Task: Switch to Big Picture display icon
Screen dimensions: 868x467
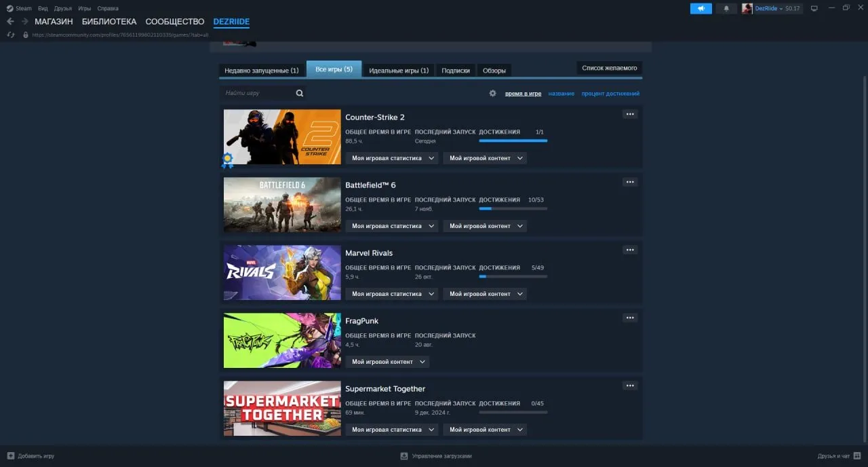Action: tap(814, 8)
